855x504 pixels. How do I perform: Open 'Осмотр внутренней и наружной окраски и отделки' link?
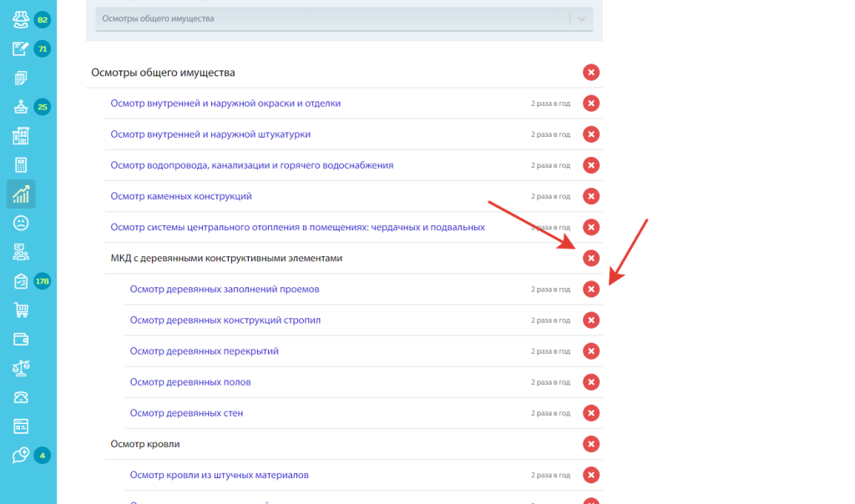(225, 103)
